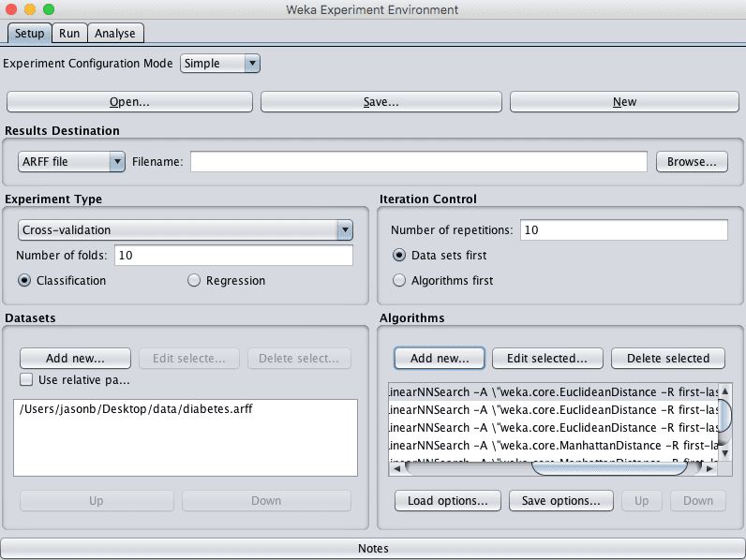Click the algorithms horizontal scrollbar thumb
This screenshot has height=560, width=746.
[609, 469]
